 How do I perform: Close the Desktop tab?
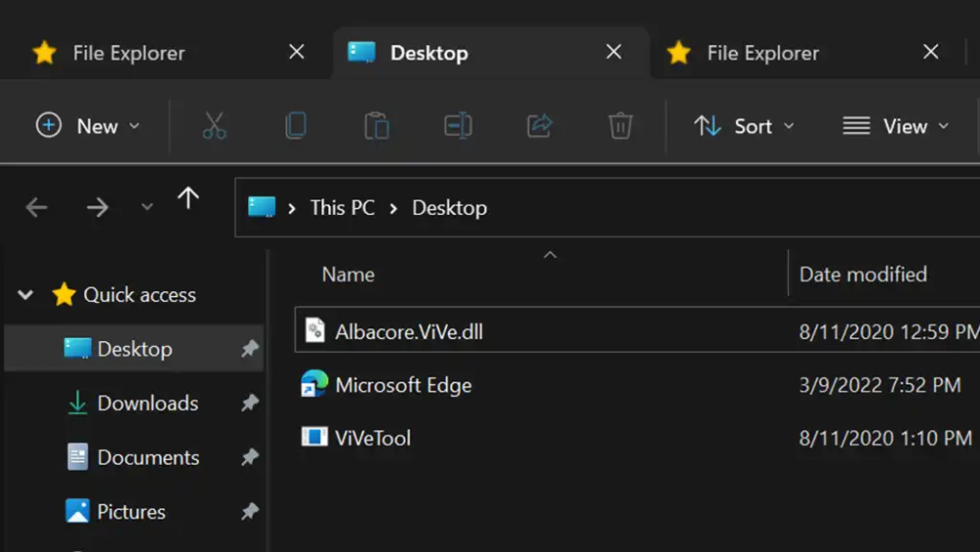point(613,52)
